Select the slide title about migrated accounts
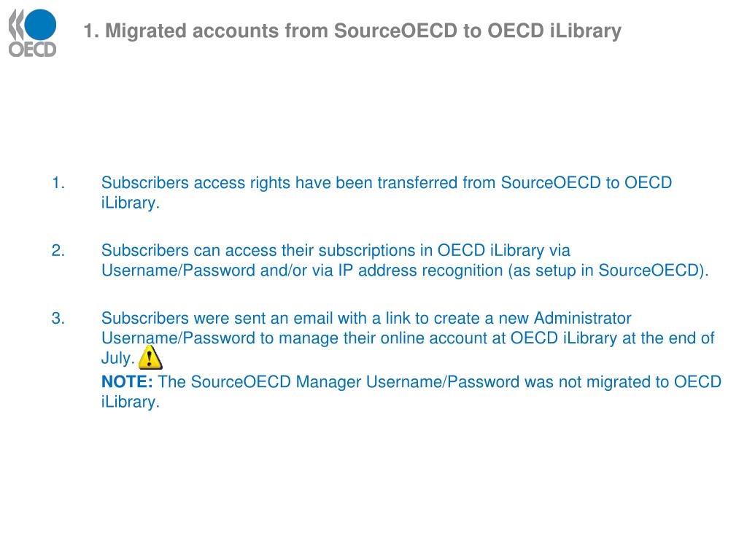The image size is (747, 560). pyautogui.click(x=352, y=31)
